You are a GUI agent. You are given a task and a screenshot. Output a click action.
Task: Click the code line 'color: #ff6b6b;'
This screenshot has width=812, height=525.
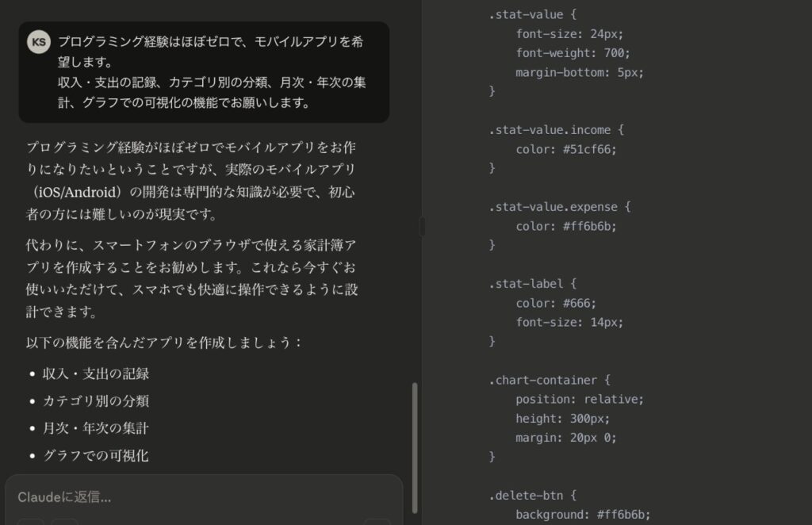click(566, 226)
